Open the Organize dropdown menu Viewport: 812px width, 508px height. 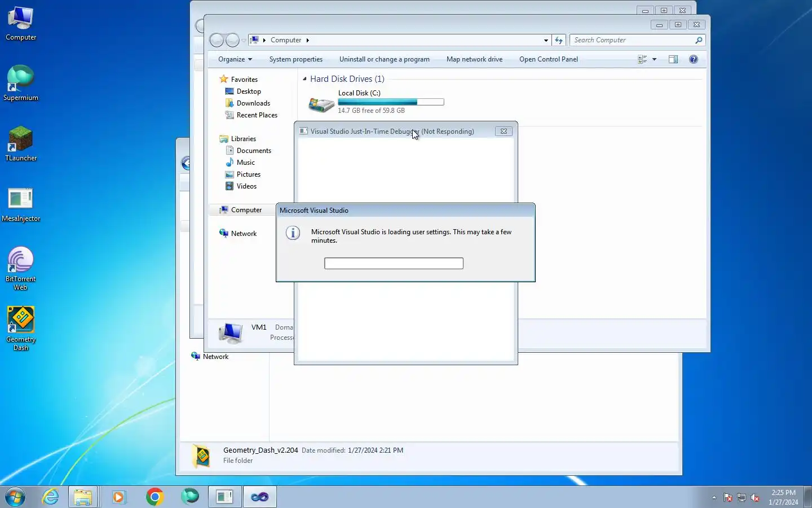click(235, 59)
